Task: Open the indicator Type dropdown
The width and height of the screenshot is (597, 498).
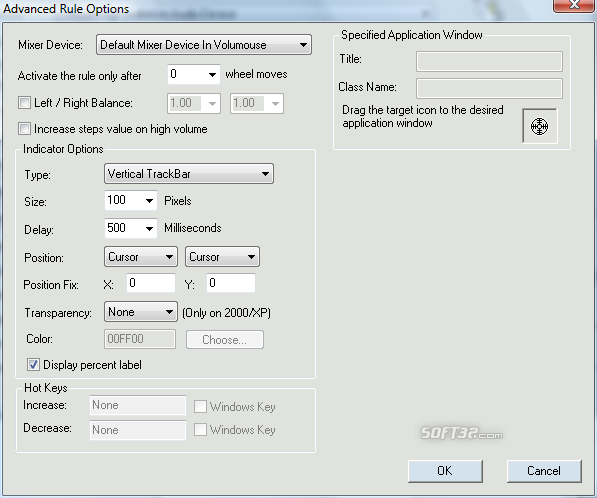Action: coord(189,174)
